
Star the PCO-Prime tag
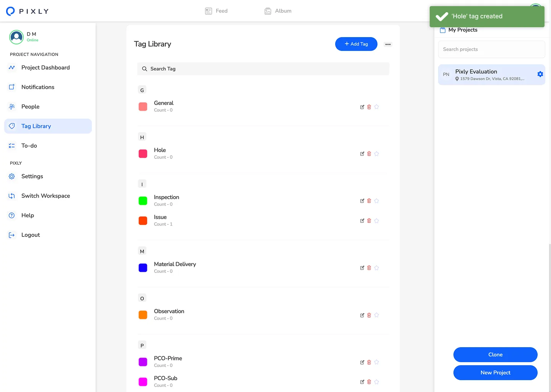377,362
